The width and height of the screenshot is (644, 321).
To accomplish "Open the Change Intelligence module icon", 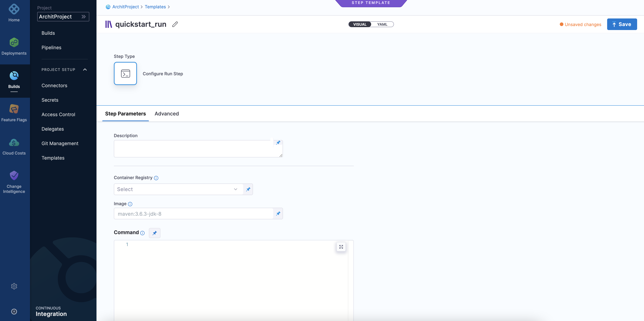I will (14, 176).
